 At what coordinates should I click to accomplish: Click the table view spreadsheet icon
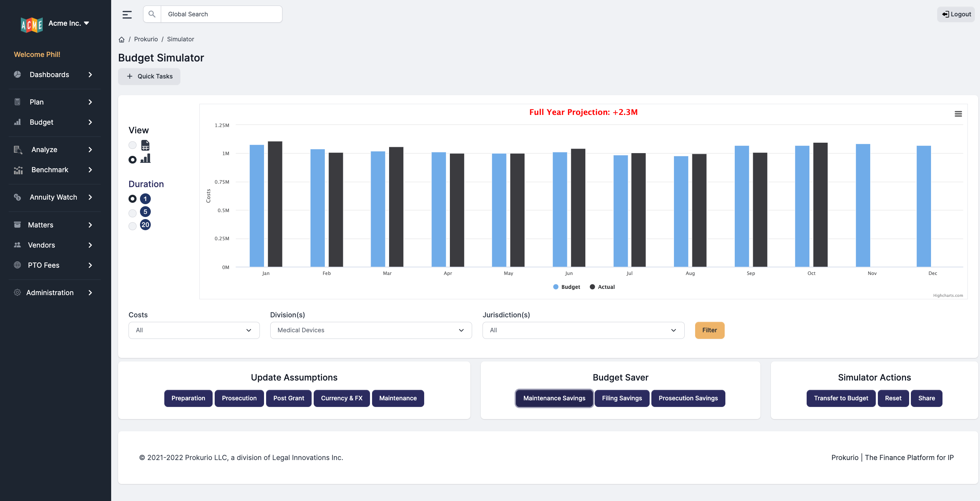click(145, 145)
